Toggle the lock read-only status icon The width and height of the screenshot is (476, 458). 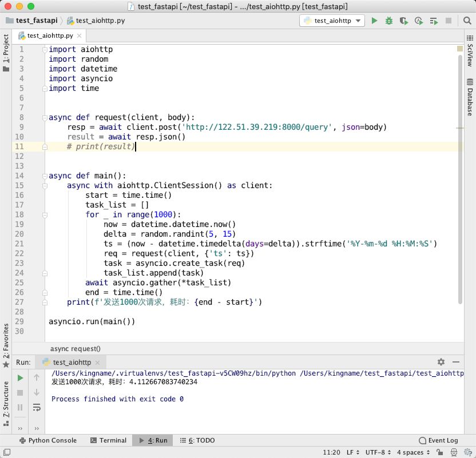(x=439, y=452)
